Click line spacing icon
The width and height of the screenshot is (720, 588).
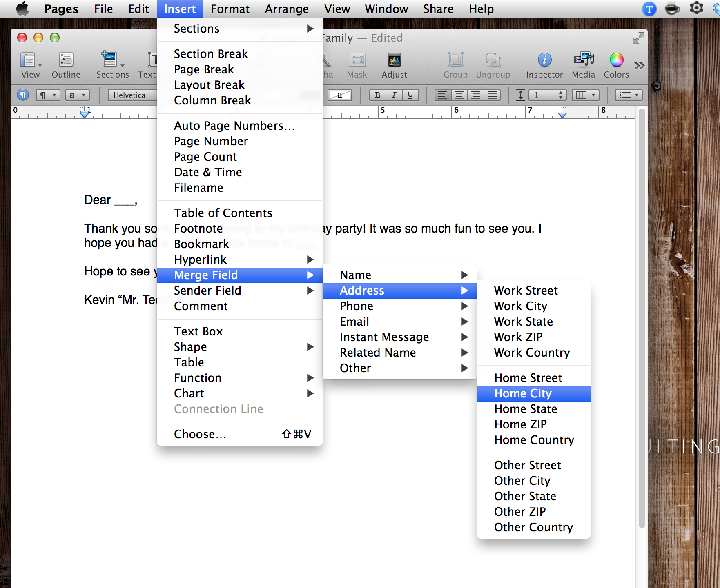[520, 95]
